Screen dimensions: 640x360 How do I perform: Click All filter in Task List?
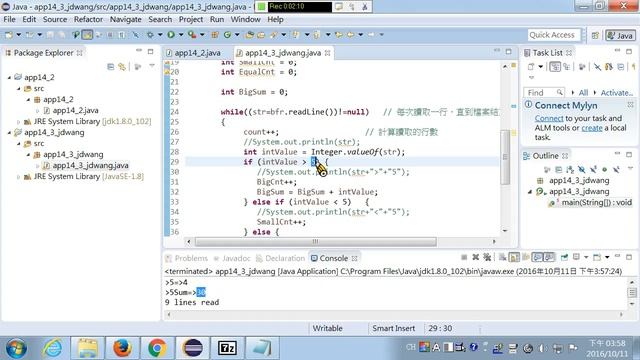[583, 93]
